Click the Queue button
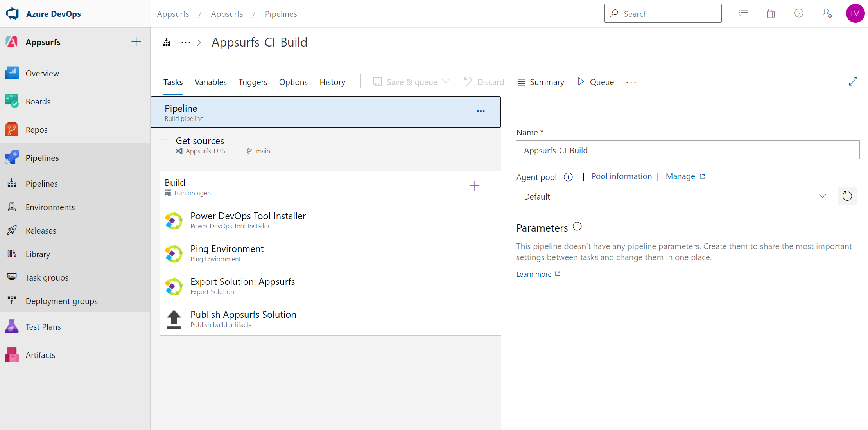The height and width of the screenshot is (430, 868). (x=596, y=82)
